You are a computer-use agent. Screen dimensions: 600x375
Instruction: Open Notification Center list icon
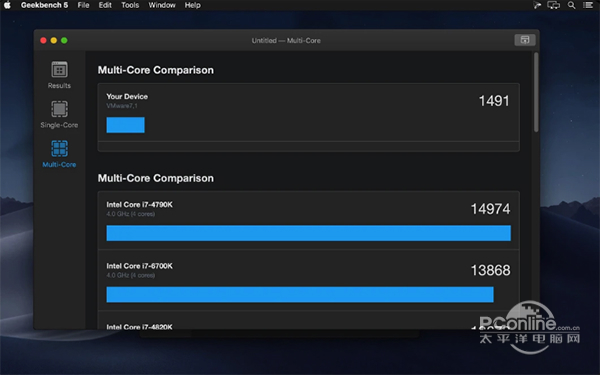pyautogui.click(x=588, y=5)
